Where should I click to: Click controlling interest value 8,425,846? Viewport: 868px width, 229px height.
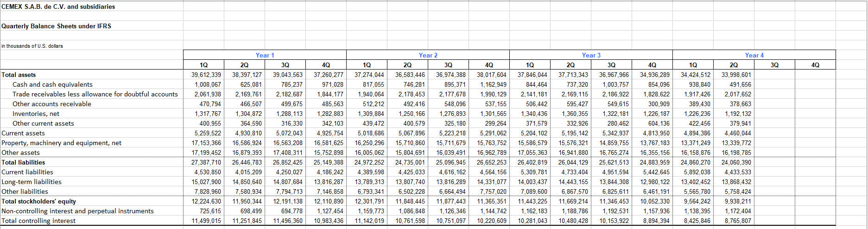(x=697, y=221)
